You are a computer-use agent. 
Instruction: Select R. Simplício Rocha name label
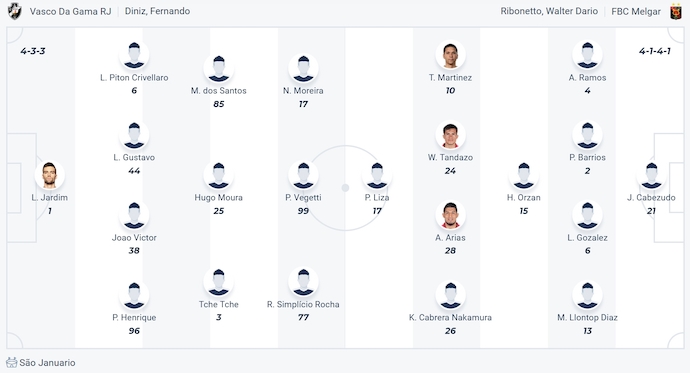point(303,304)
